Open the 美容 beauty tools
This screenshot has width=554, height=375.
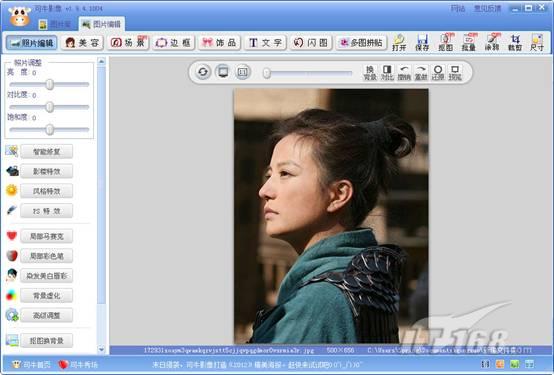(x=82, y=43)
